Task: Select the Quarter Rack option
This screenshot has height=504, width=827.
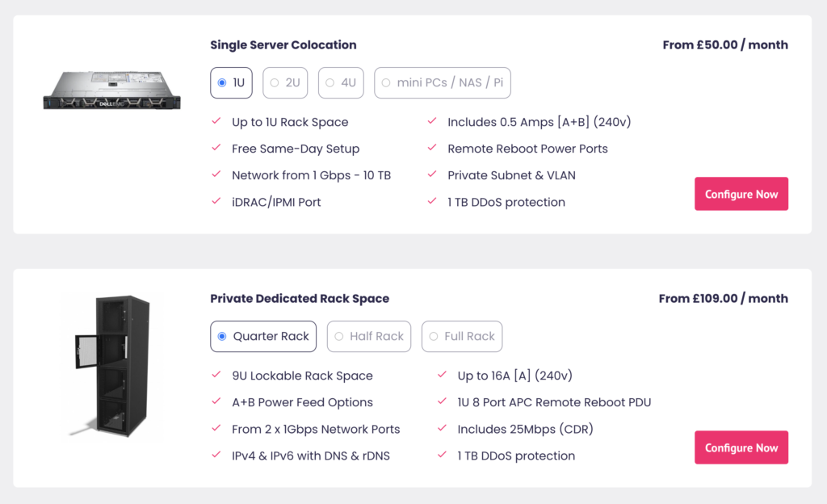Action: (263, 336)
